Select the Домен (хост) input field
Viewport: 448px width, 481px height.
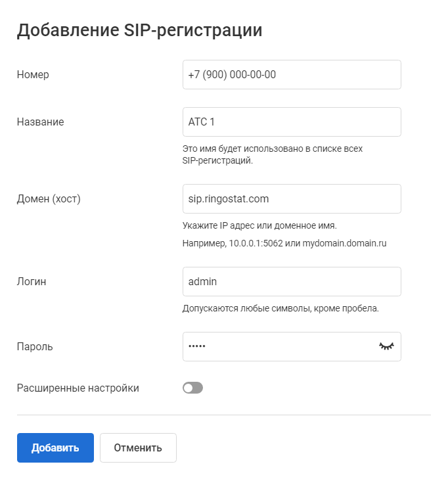[292, 198]
